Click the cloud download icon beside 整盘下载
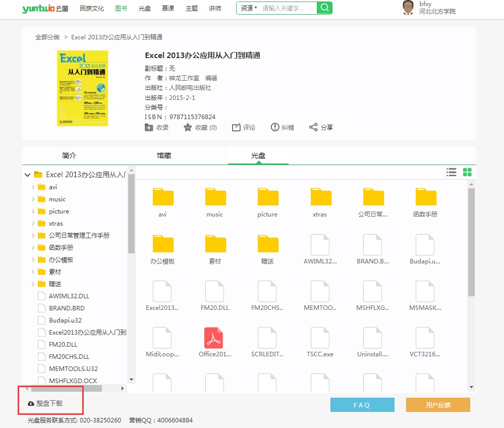Screen dimensions: 504x428 click(31, 403)
